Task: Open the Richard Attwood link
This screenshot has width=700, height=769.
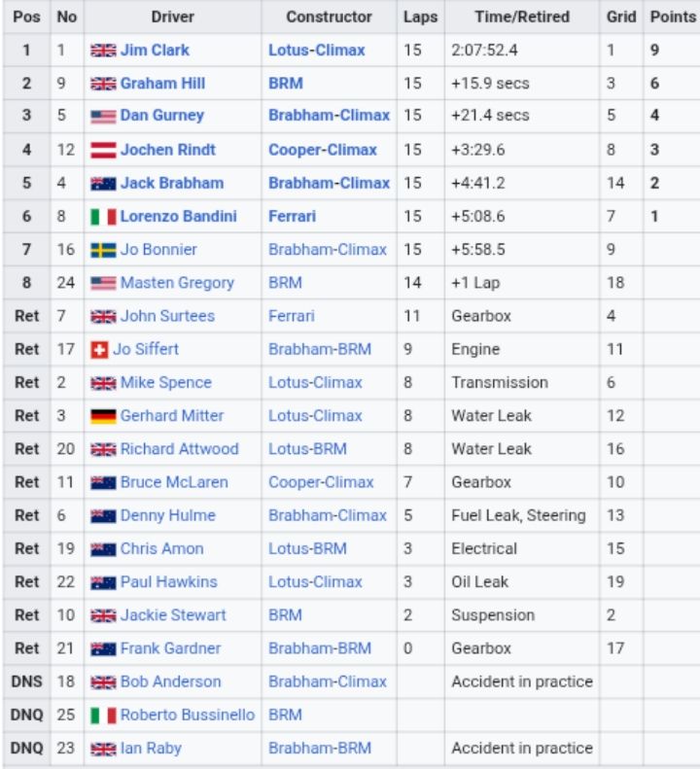Action: click(x=180, y=449)
